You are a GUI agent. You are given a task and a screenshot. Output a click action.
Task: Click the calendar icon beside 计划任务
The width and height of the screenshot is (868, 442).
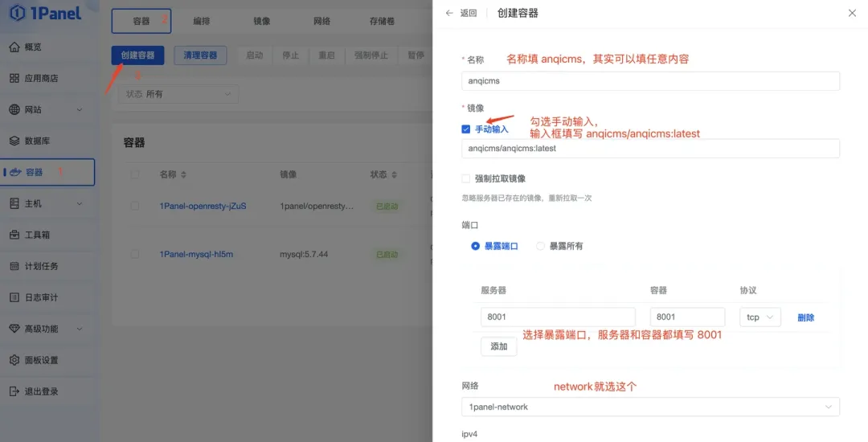[x=14, y=266]
